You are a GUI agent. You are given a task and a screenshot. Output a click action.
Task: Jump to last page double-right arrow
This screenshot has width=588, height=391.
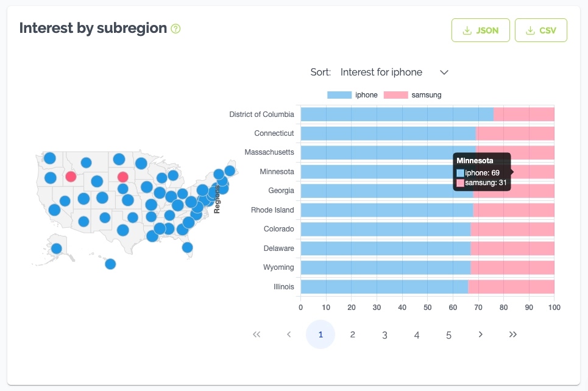(x=513, y=334)
